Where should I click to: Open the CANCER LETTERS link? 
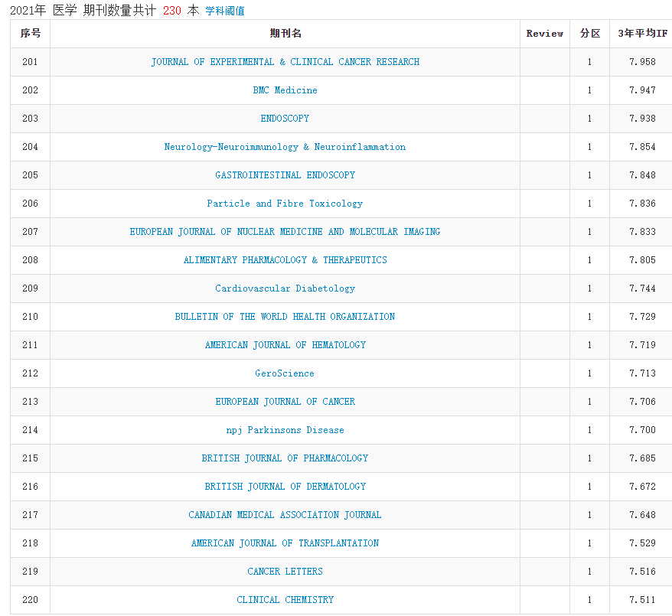point(285,571)
